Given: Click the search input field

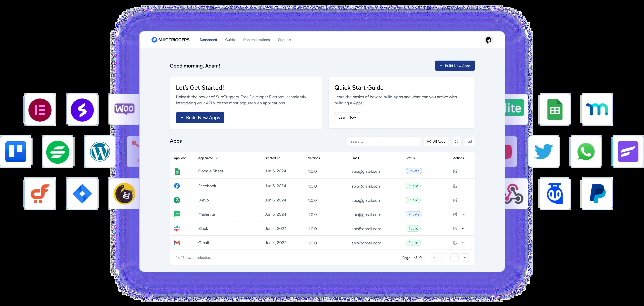Looking at the screenshot, I should (384, 141).
